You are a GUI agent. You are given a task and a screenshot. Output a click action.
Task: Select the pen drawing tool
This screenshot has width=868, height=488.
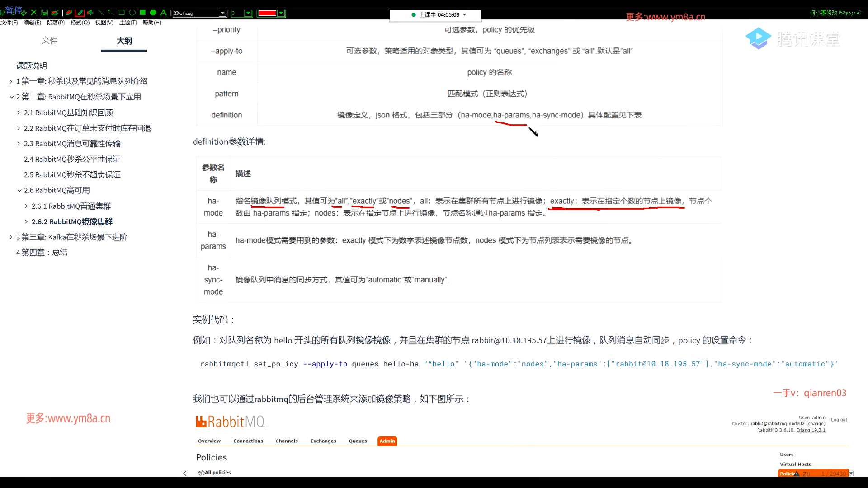[80, 13]
